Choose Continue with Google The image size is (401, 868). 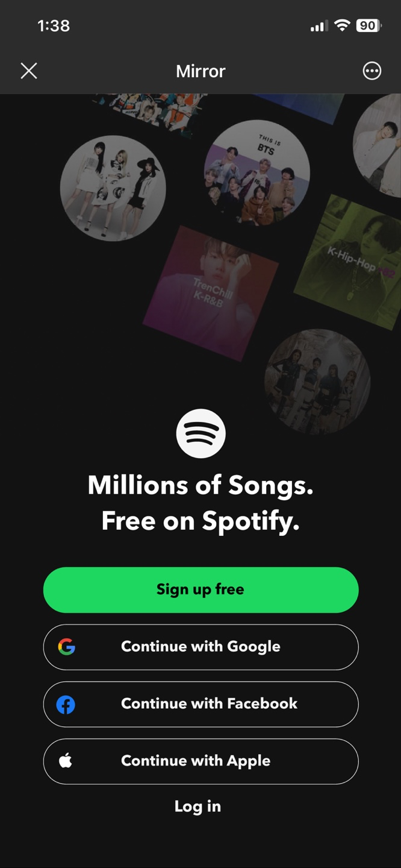200,647
